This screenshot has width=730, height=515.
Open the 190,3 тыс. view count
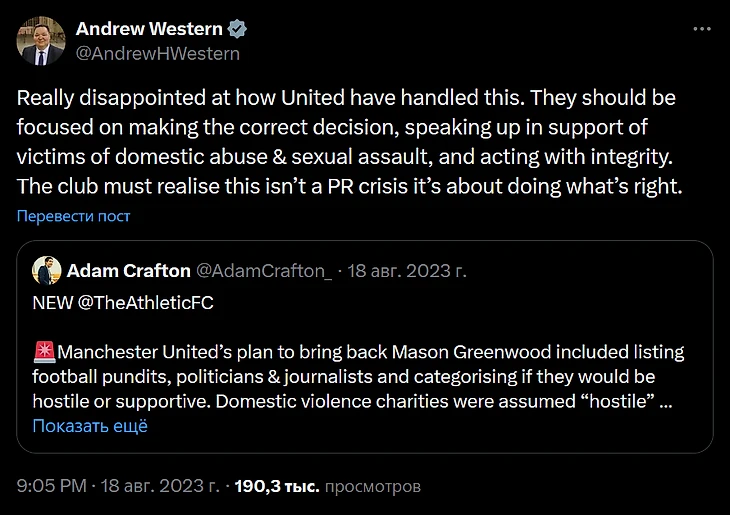[x=275, y=487]
